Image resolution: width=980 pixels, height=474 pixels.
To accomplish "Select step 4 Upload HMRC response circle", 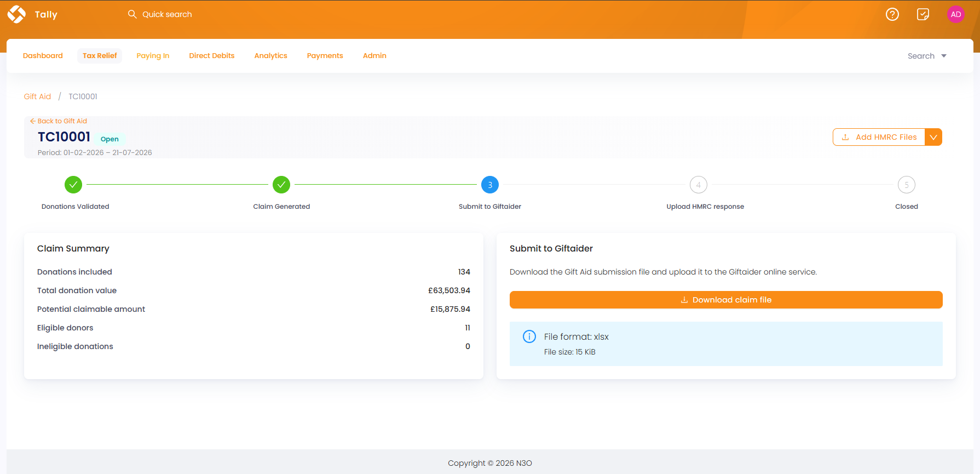I will [x=699, y=185].
